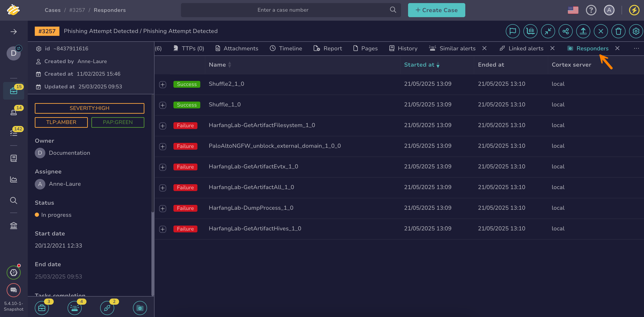Open the Organisation building icon

coord(13,225)
